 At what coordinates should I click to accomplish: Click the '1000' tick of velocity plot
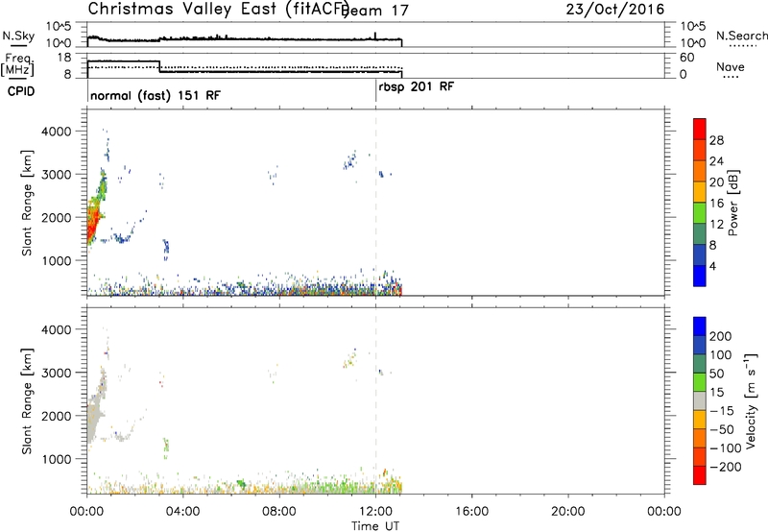pos(56,459)
